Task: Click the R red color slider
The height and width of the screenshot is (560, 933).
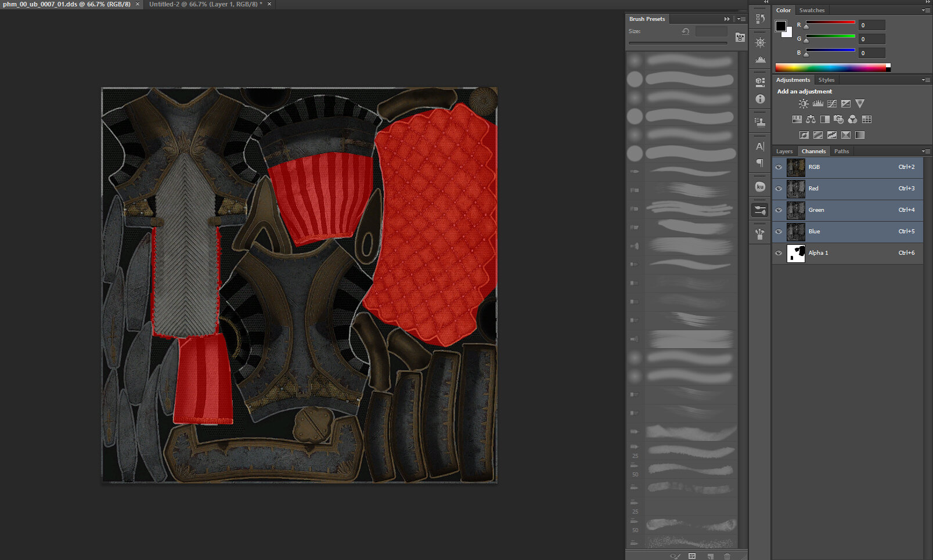Action: tap(830, 23)
